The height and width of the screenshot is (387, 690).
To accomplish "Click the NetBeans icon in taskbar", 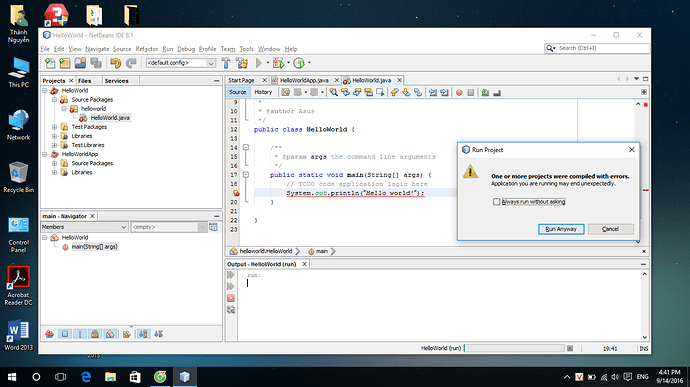I will [185, 376].
